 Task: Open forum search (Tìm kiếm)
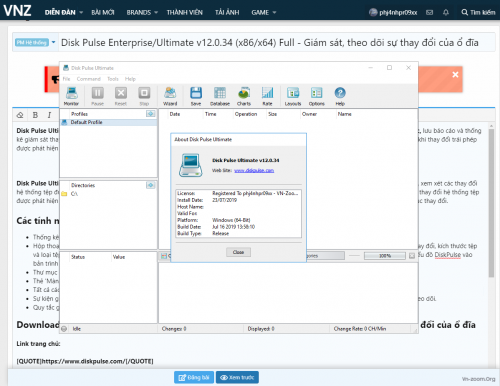point(478,12)
